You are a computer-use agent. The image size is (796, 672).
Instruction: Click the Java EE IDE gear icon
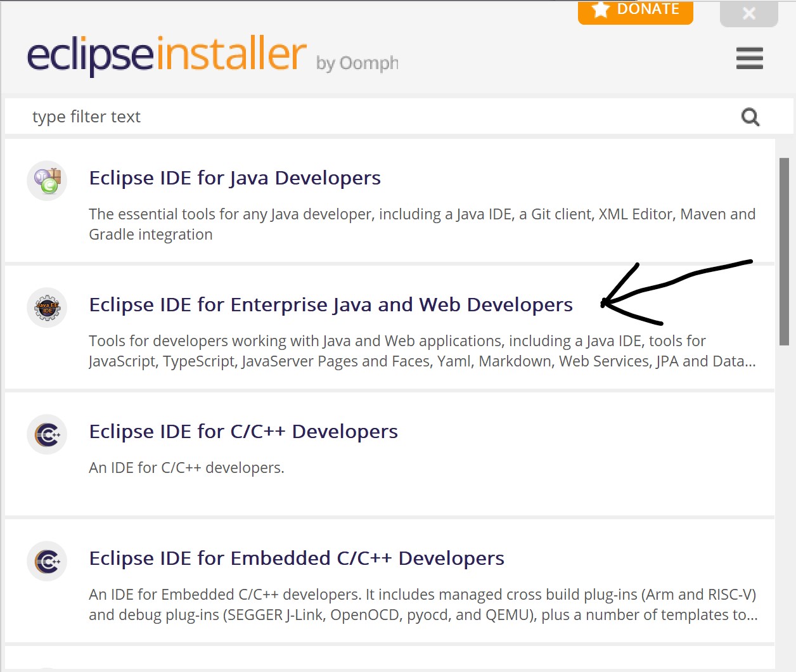tap(47, 307)
